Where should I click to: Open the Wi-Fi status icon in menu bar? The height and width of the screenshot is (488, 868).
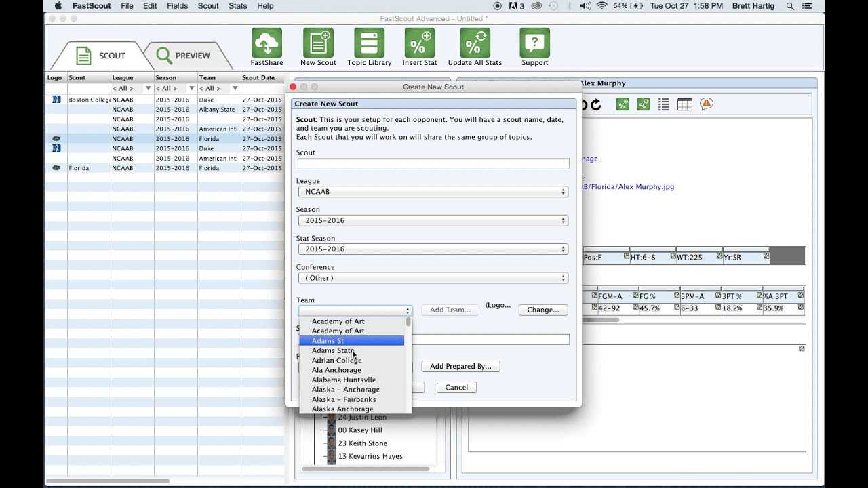tap(601, 6)
